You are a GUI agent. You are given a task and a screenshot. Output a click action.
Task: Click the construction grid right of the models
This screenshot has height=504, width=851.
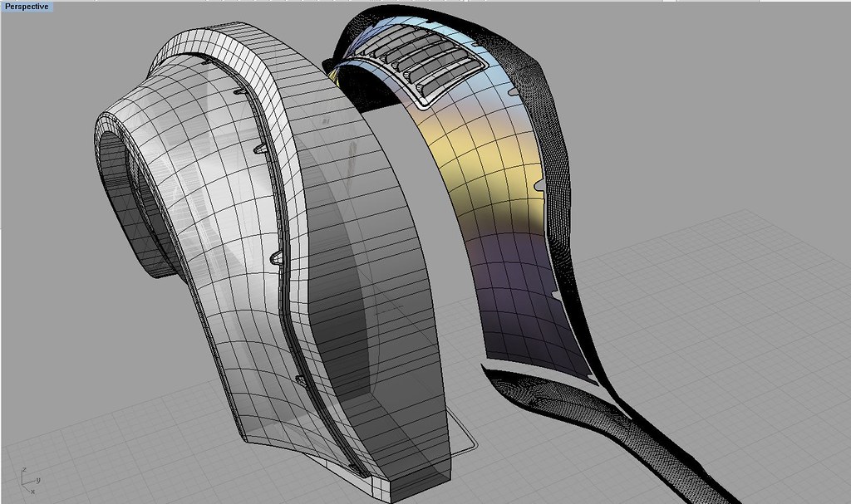pos(748,332)
